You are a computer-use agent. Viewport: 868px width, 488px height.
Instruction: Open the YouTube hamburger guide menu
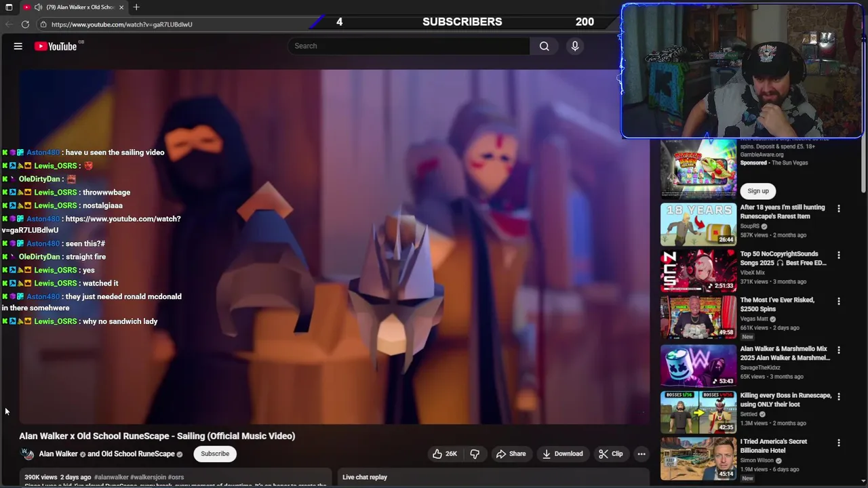coord(18,46)
